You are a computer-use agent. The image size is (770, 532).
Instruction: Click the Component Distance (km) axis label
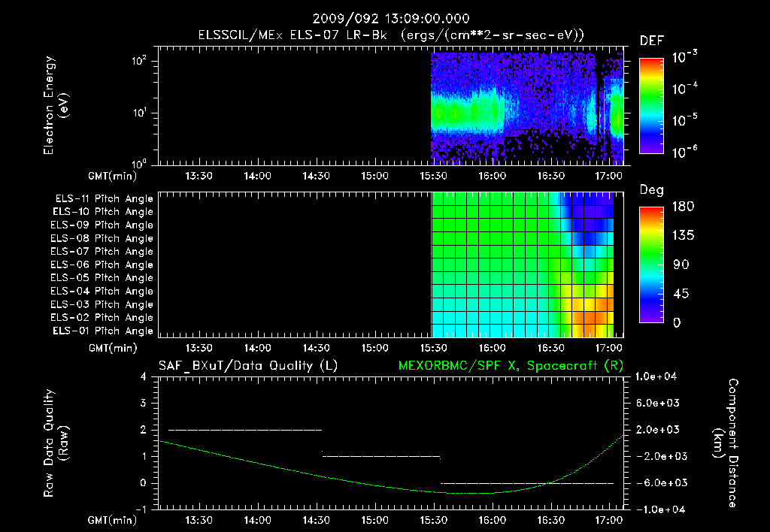click(x=726, y=443)
